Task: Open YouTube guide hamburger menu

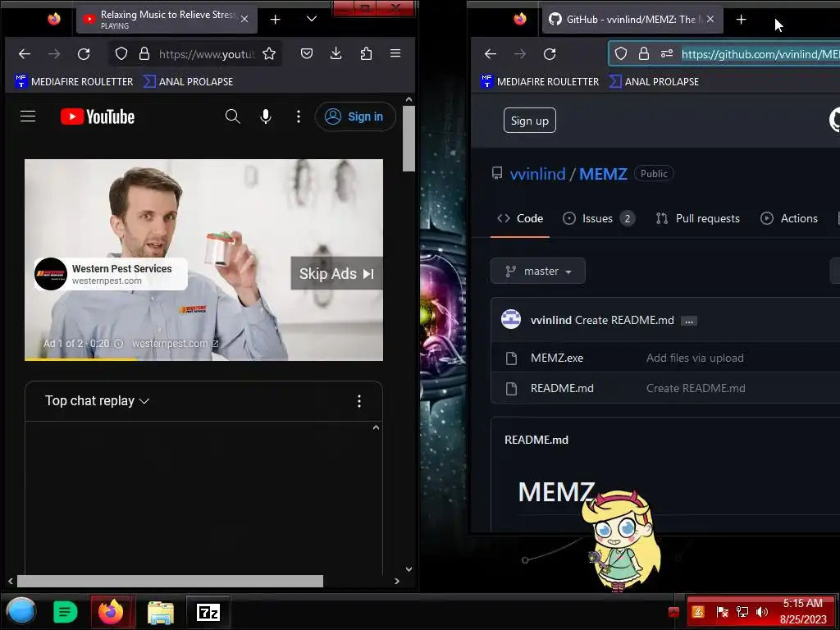Action: (28, 116)
